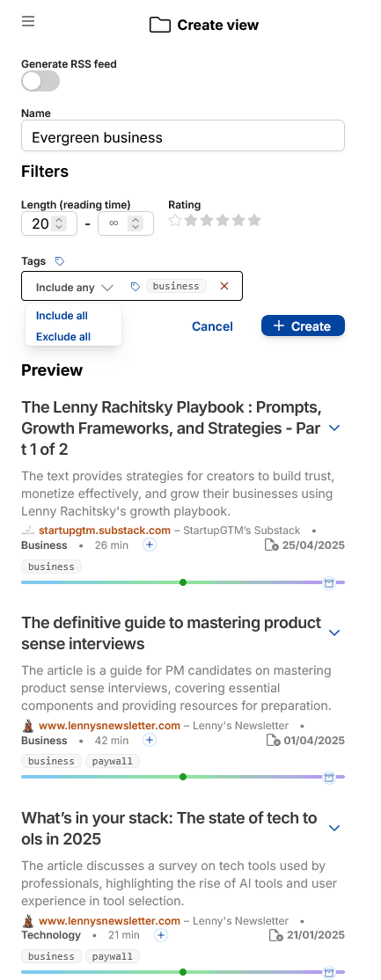The image size is (381, 980).
Task: Open the Include any tags dropdown
Action: point(75,288)
